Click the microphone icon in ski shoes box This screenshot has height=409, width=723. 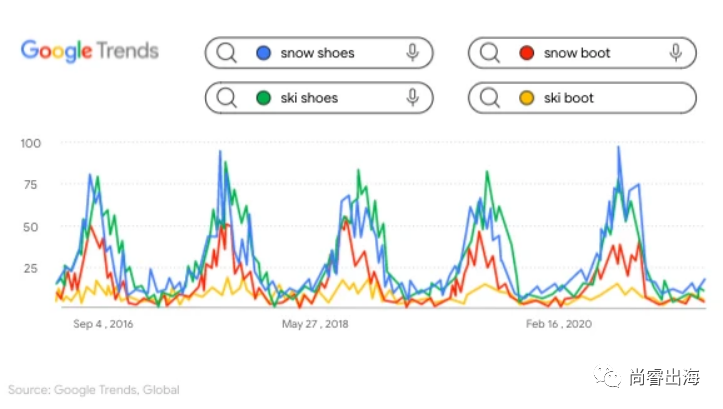click(412, 98)
